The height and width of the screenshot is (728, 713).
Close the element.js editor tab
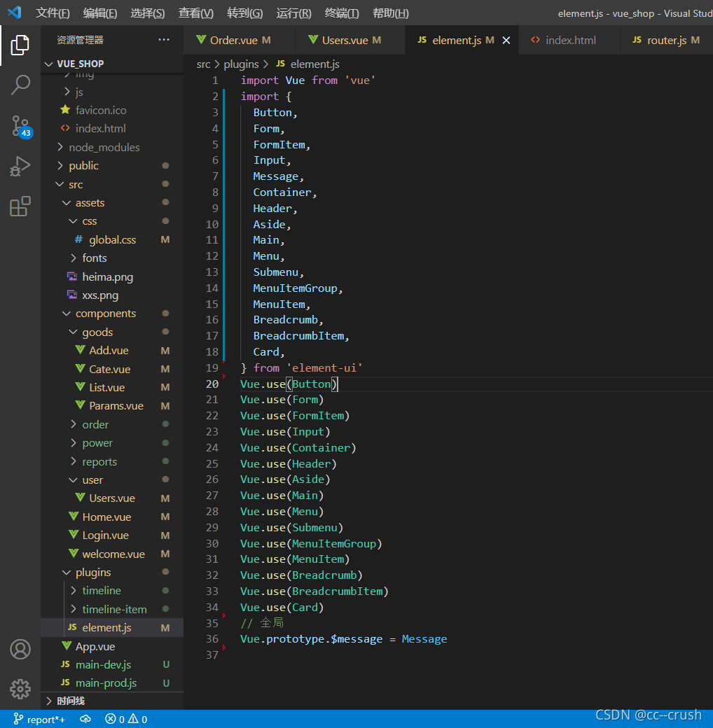point(506,41)
